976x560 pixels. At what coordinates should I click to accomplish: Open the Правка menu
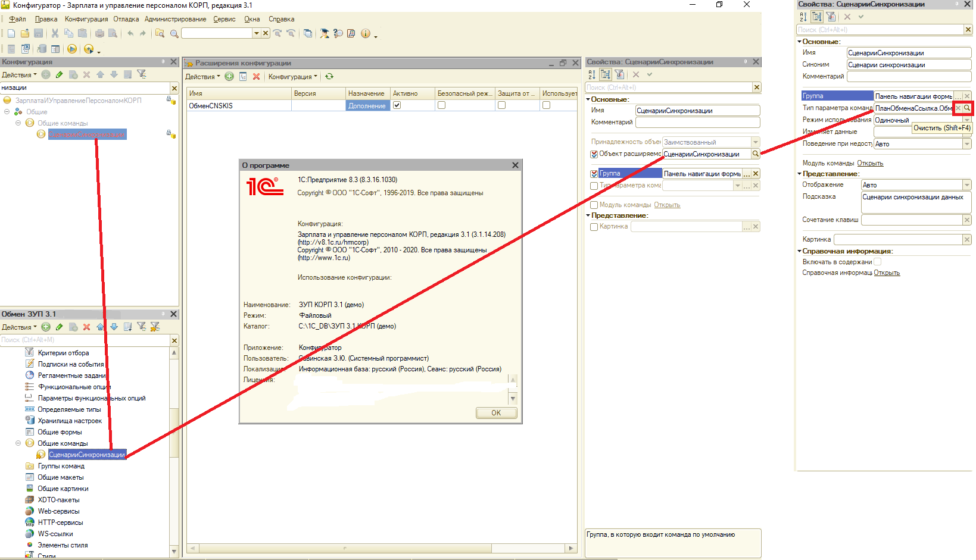pyautogui.click(x=46, y=19)
